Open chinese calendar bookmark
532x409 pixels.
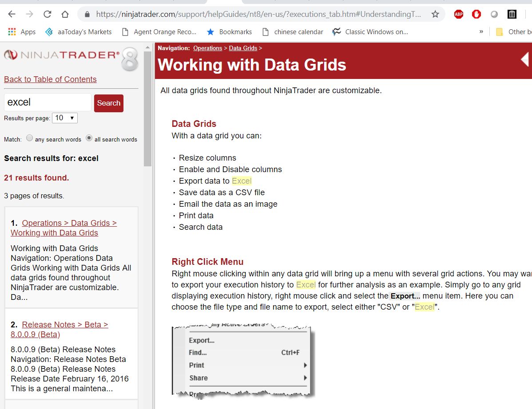pos(293,32)
